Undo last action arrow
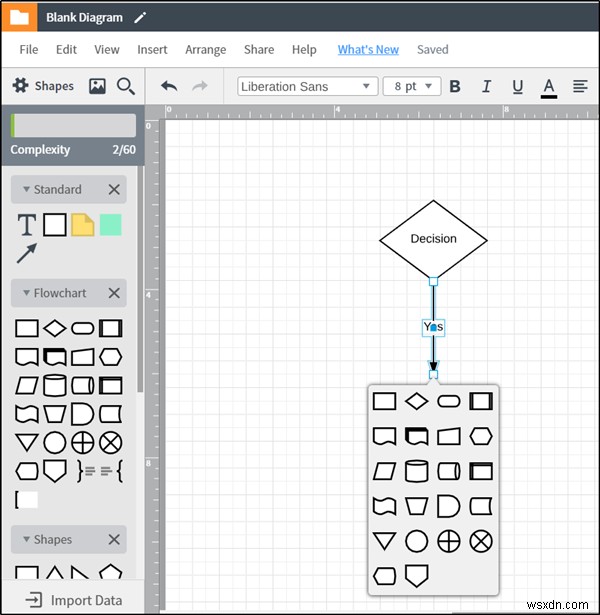 point(169,86)
